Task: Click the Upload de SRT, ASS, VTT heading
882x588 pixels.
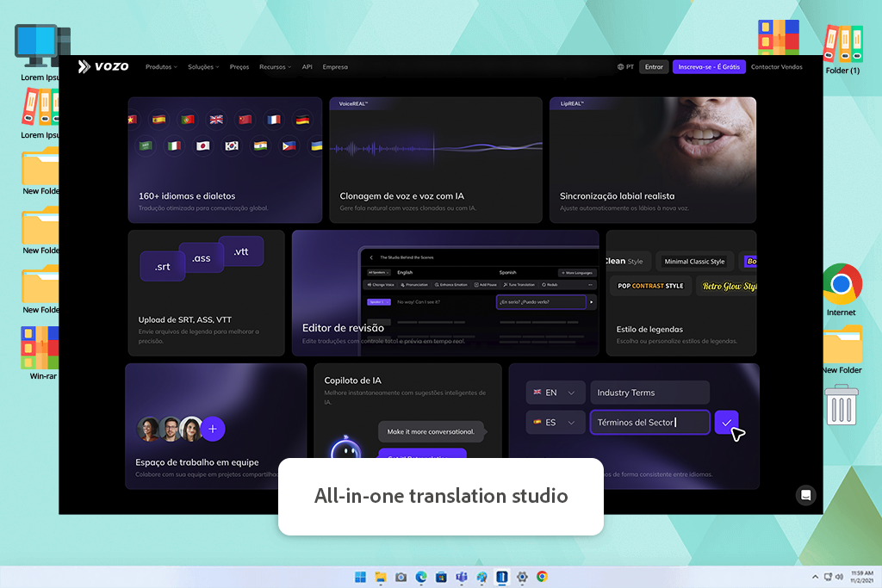Action: [x=185, y=319]
